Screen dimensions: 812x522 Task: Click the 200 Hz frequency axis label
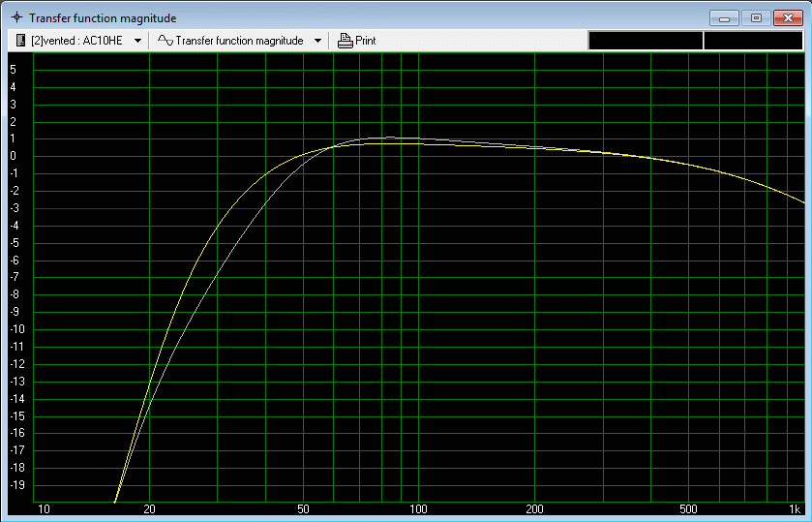coord(534,509)
